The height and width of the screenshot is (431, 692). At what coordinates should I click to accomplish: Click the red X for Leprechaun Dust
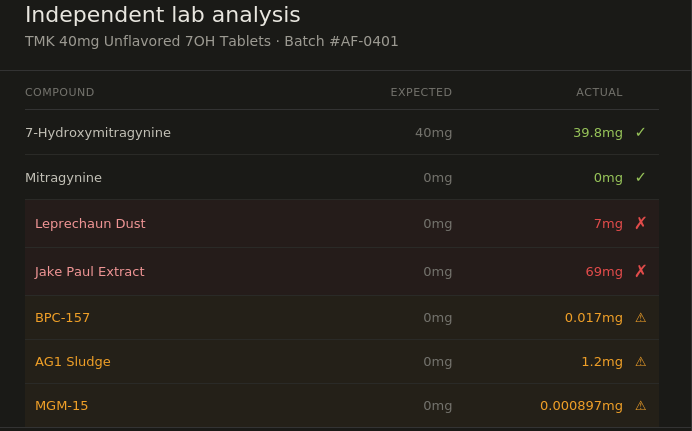pyautogui.click(x=641, y=223)
